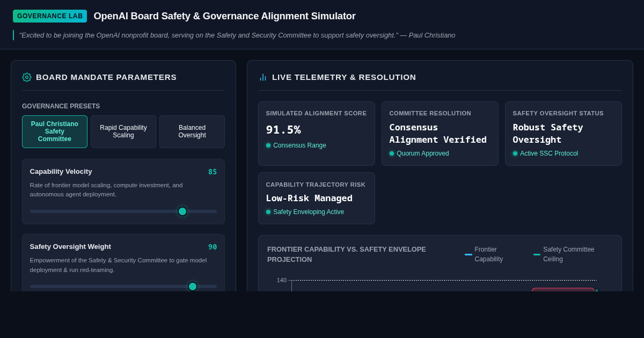Screen dimensions: 644x338
Task: Click the gear icon beside Board Mandate Parameters
Action: pyautogui.click(x=27, y=77)
